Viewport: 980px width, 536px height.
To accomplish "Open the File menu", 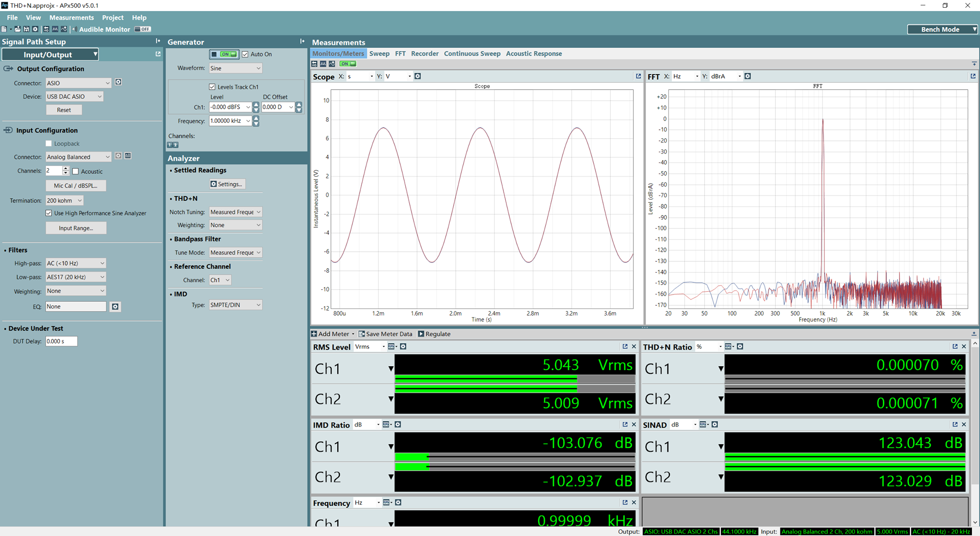I will click(x=12, y=17).
